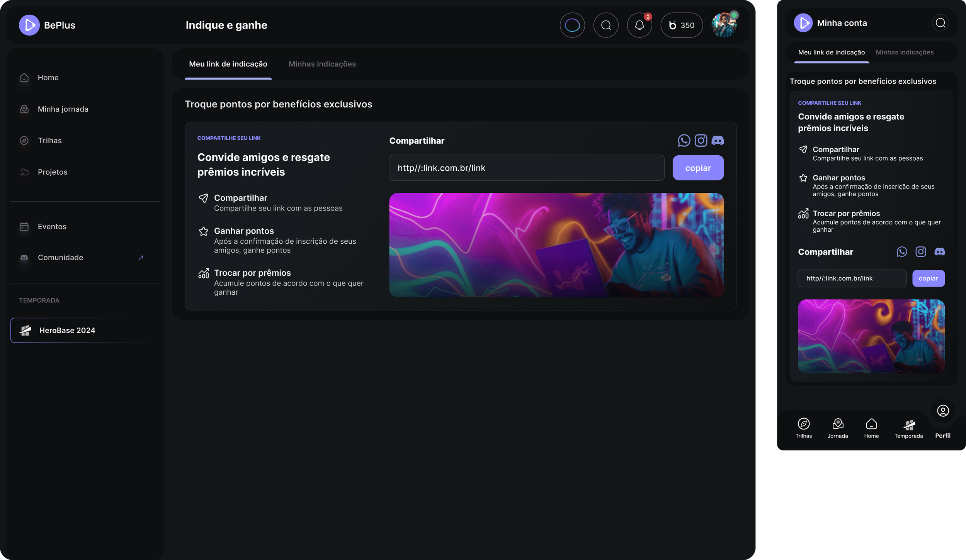
Task: Open notifications bell with 2 badge
Action: point(639,25)
